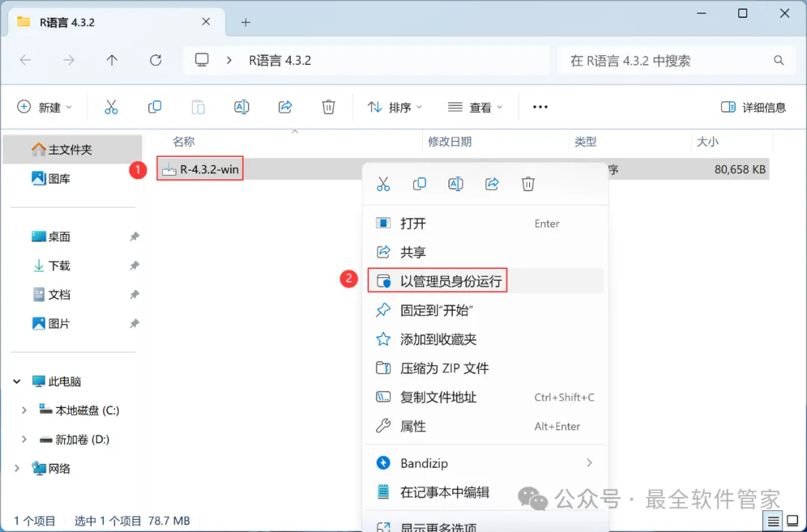Click the search magnifier icon
The image size is (807, 532).
[779, 61]
